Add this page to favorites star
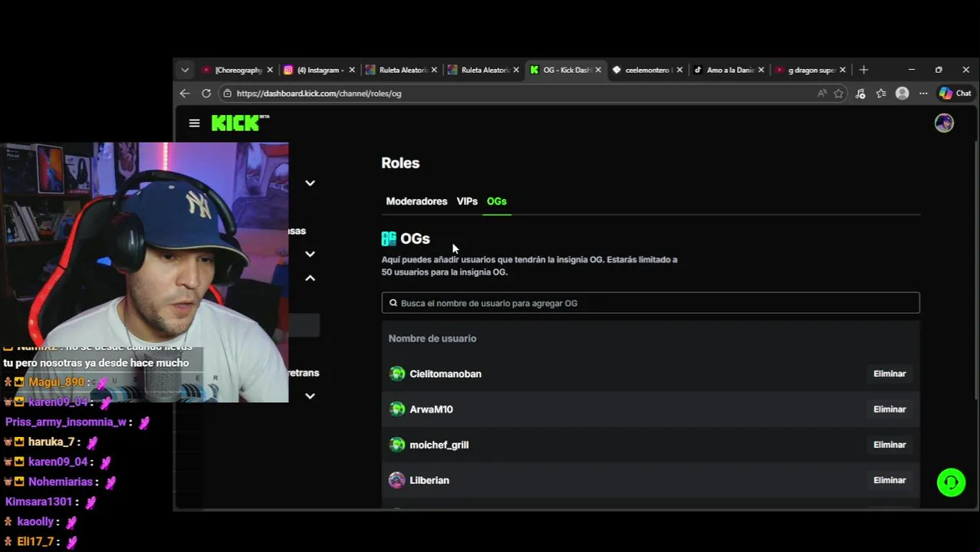This screenshot has height=552, width=980. point(839,93)
